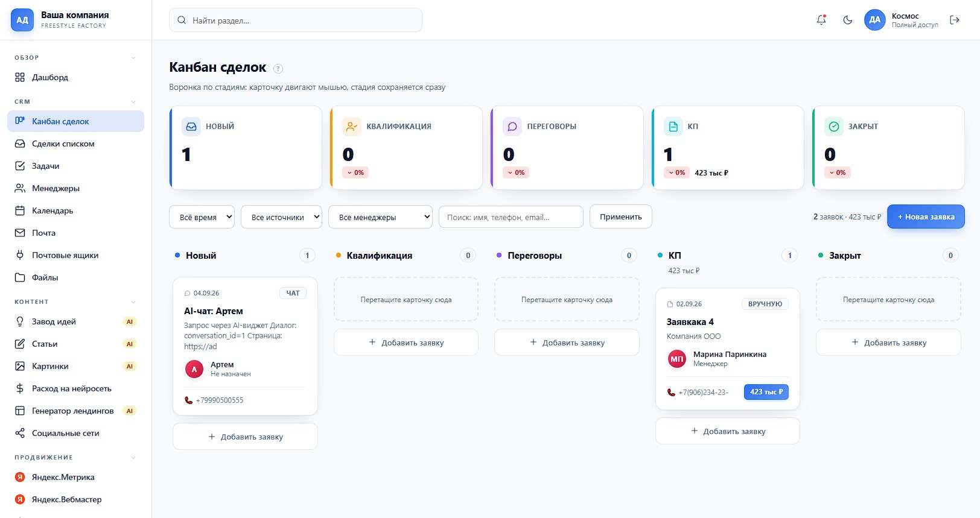
Task: Open the notifications bell
Action: click(x=821, y=20)
